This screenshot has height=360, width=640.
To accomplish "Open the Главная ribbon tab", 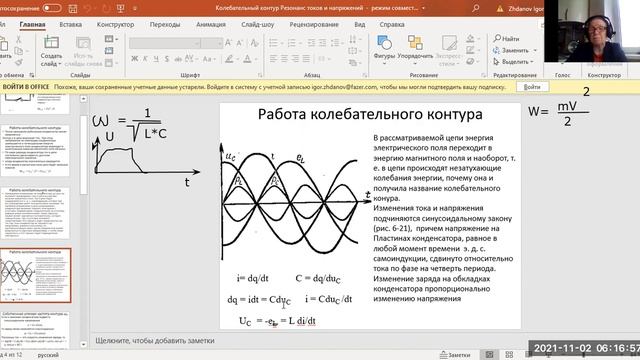I will pos(32,24).
